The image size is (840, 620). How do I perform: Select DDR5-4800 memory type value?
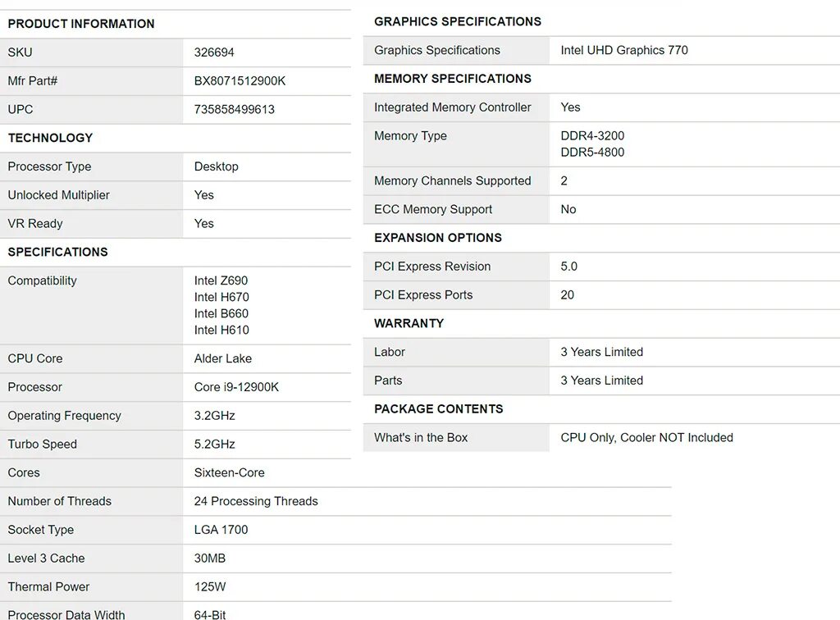[x=592, y=152]
